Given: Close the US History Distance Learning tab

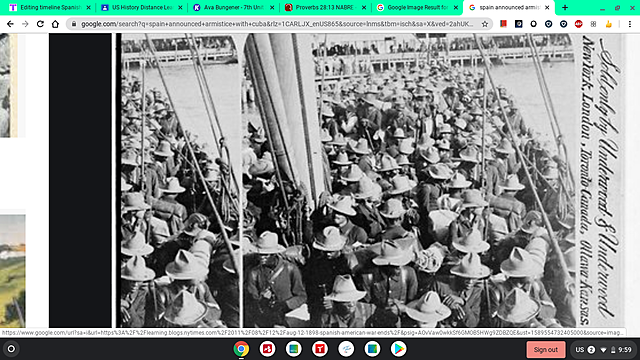Looking at the screenshot, I should tap(180, 7).
